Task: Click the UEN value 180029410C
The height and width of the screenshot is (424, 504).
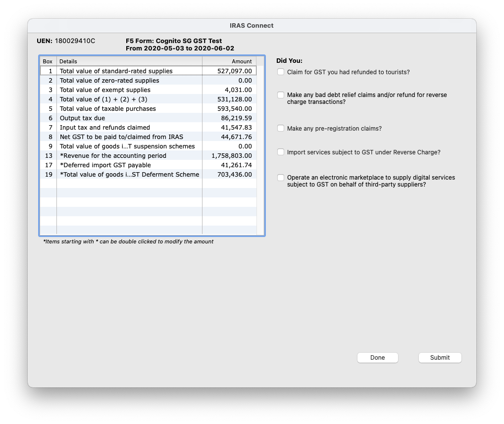Action: [75, 41]
